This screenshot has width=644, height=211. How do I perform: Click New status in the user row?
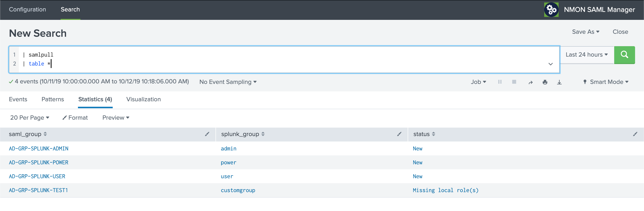(x=418, y=176)
